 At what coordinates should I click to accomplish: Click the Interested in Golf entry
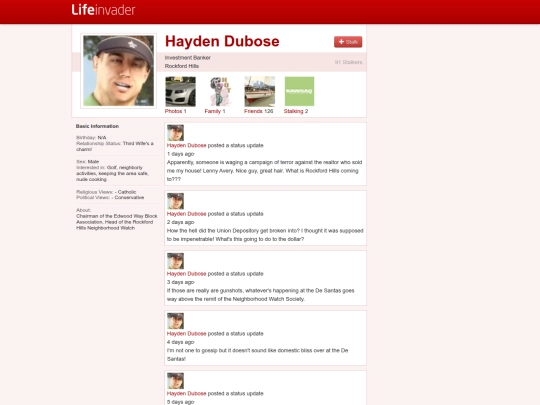pos(112,173)
